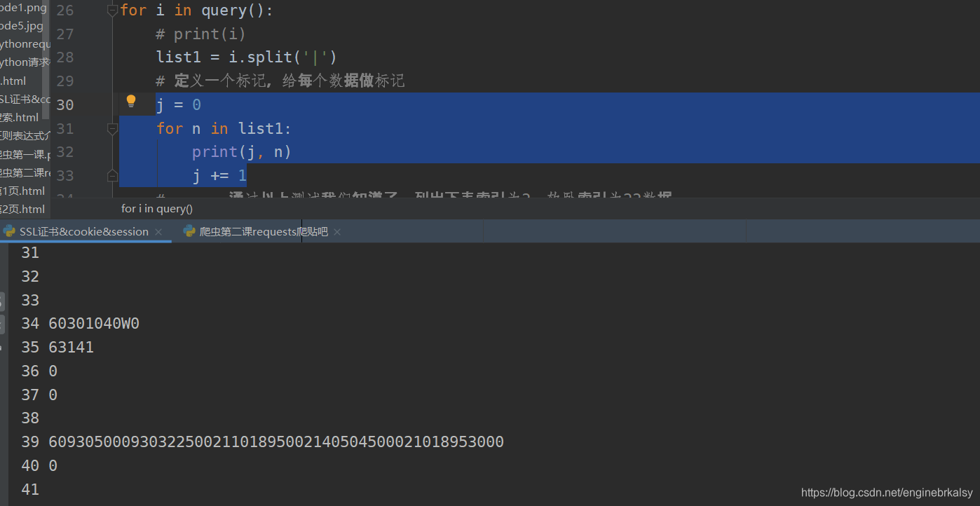This screenshot has height=506, width=980.
Task: Select the 虫第二课re file in project tree
Action: (25, 172)
